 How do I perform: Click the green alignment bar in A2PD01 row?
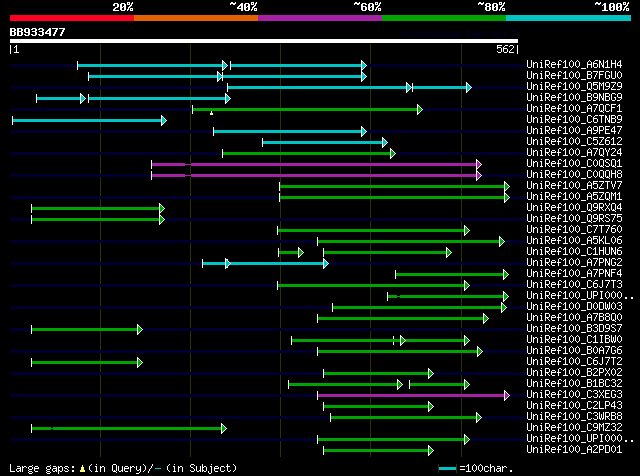coord(378,450)
